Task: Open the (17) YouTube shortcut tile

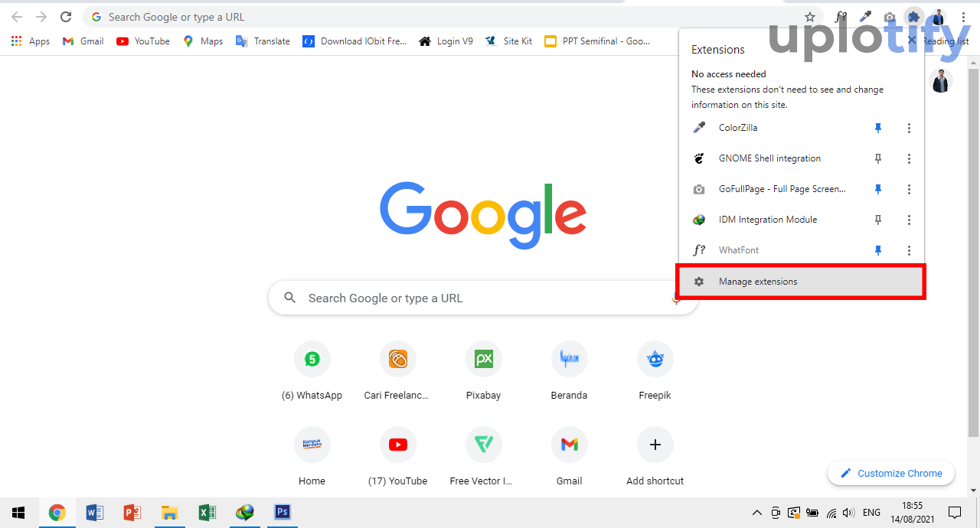Action: pyautogui.click(x=397, y=455)
